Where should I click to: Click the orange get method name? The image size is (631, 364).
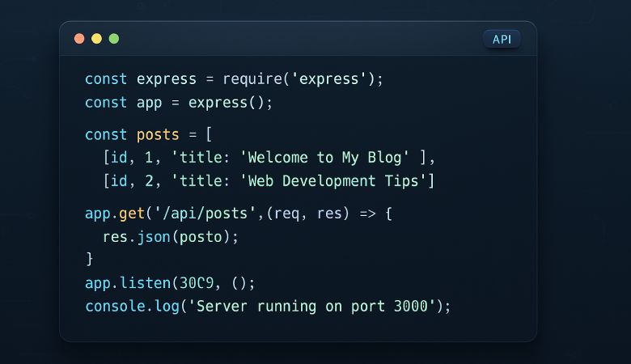[132, 214]
